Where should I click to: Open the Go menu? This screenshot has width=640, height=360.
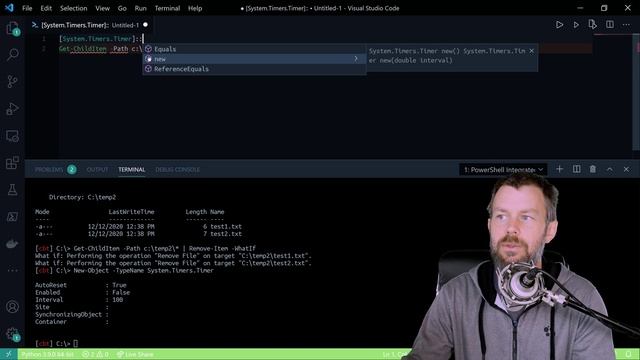coord(122,8)
